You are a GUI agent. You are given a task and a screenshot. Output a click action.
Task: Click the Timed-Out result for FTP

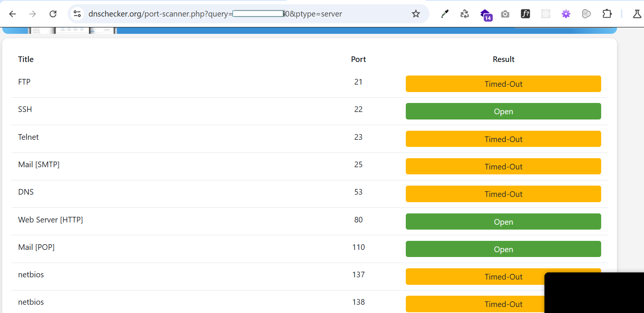pyautogui.click(x=503, y=84)
